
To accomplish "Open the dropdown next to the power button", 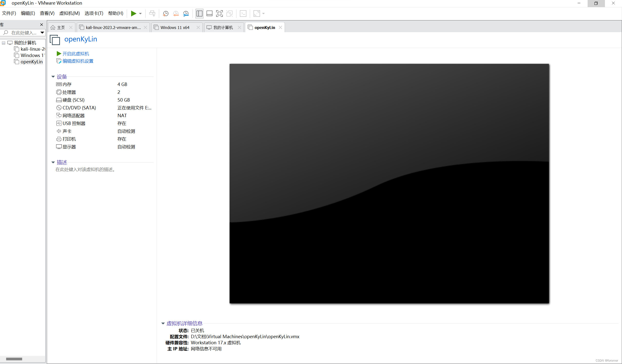I will coord(141,14).
